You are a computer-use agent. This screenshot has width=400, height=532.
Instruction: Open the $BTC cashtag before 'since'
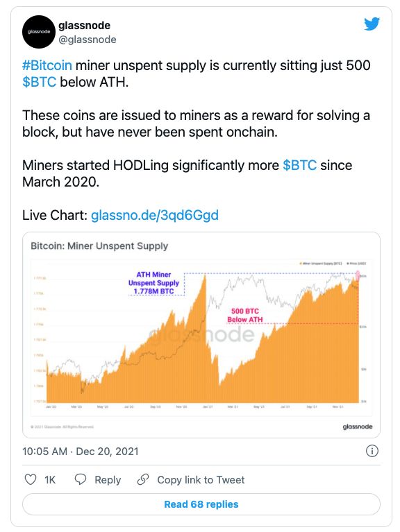pos(300,165)
